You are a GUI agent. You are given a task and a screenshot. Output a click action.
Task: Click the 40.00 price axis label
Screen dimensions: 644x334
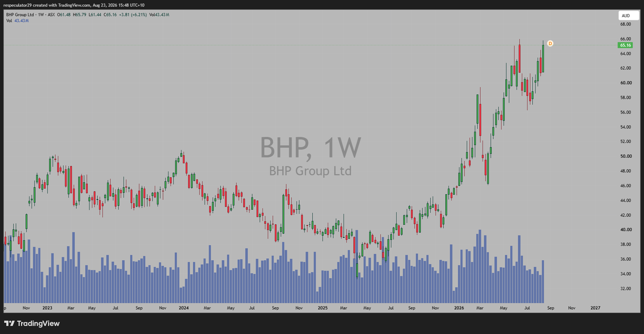click(x=626, y=230)
